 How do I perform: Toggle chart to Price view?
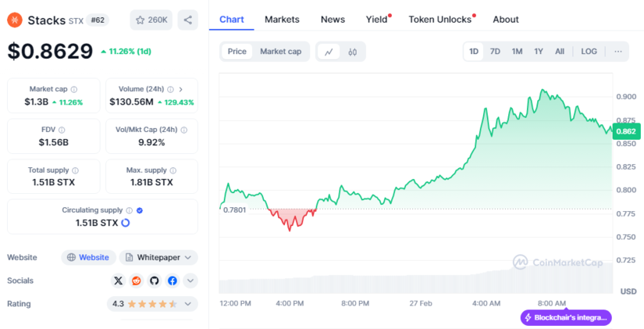pos(237,52)
